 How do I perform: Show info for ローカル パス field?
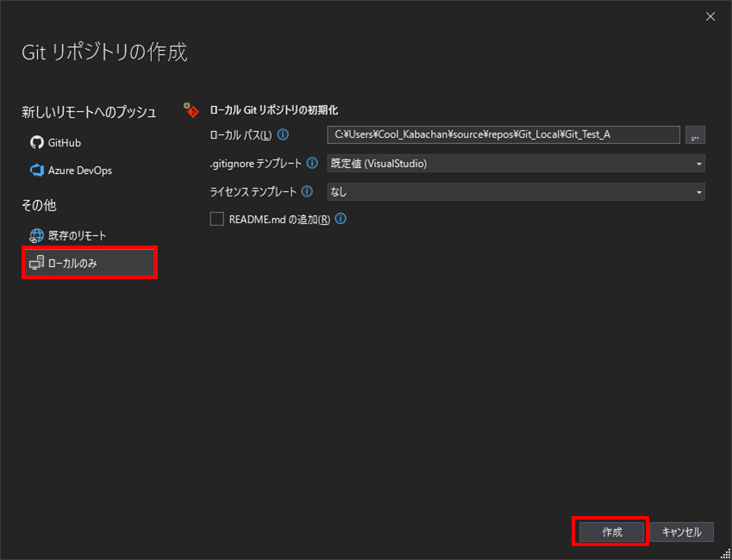(x=283, y=135)
